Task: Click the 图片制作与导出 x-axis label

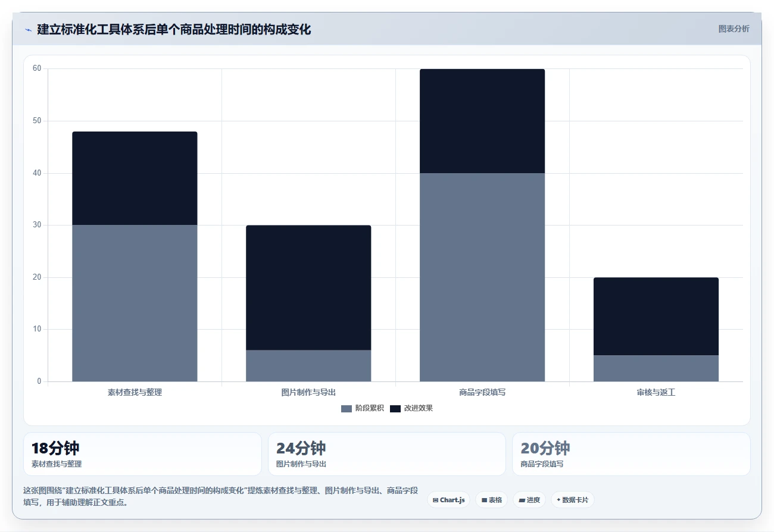Action: (308, 393)
